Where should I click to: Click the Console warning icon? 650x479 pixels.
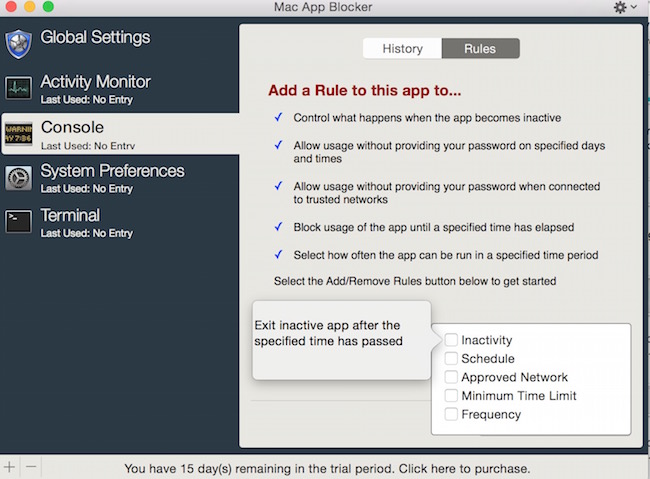click(19, 133)
